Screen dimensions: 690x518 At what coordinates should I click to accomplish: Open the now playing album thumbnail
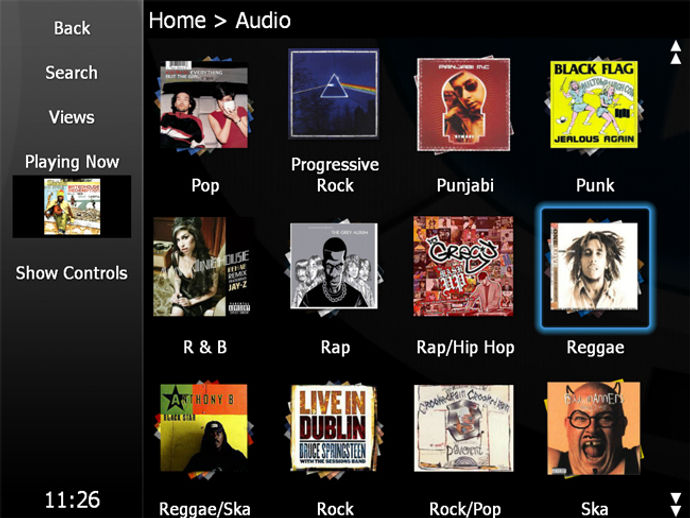pos(72,206)
